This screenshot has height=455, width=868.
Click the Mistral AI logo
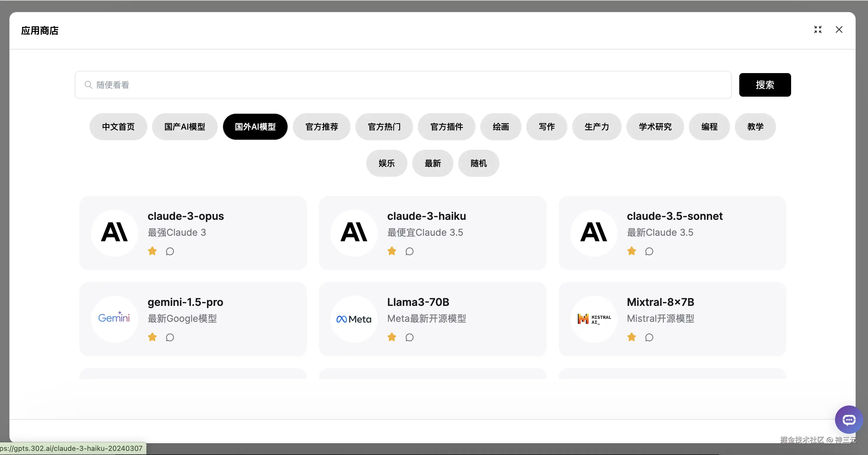pyautogui.click(x=594, y=319)
